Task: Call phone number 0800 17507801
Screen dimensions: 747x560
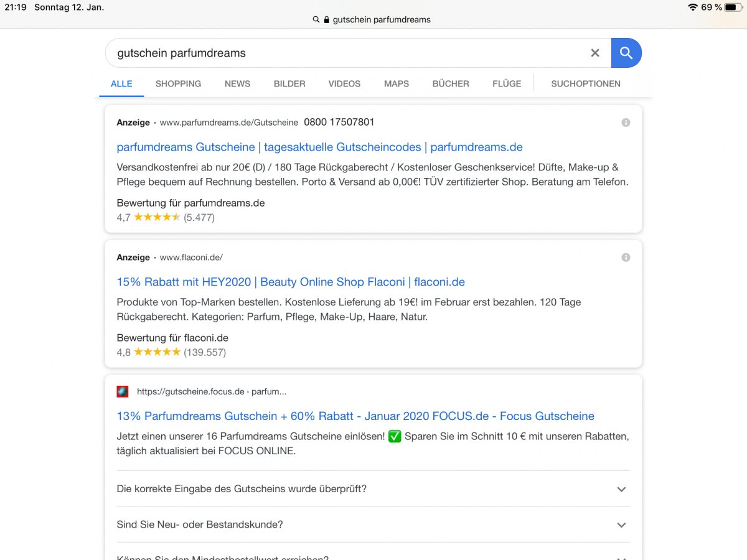Action: coord(339,123)
